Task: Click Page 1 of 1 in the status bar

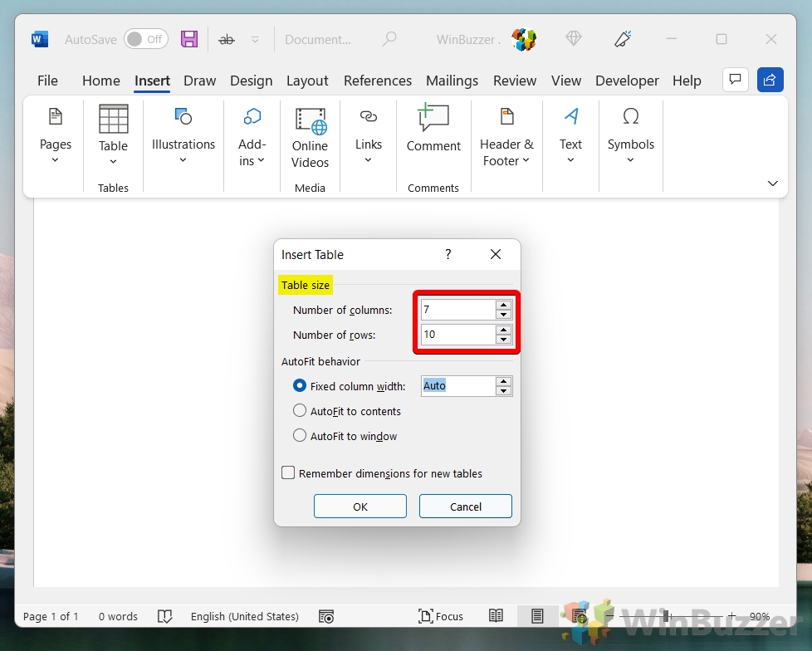Action: 51,616
